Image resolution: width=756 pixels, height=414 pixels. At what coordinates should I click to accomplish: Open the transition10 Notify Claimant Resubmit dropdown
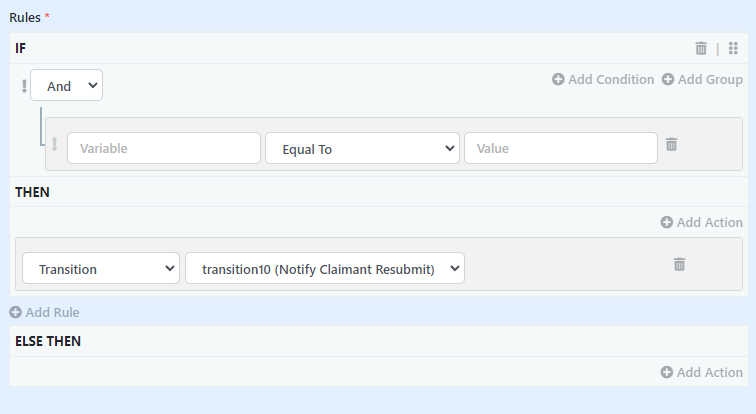point(325,268)
